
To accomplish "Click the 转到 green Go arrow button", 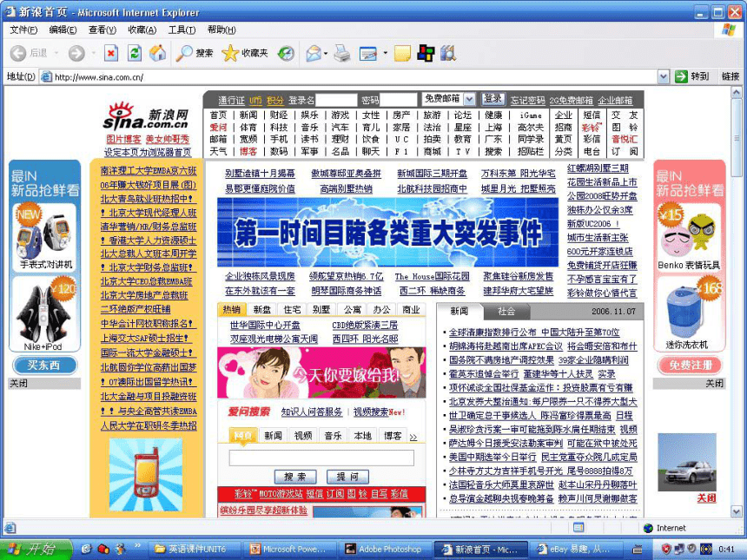I will tap(691, 76).
